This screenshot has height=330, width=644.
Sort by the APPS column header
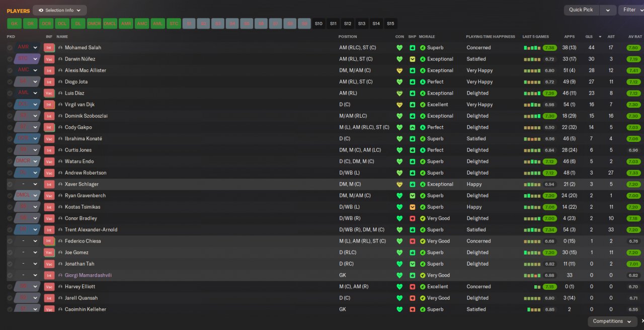(570, 37)
